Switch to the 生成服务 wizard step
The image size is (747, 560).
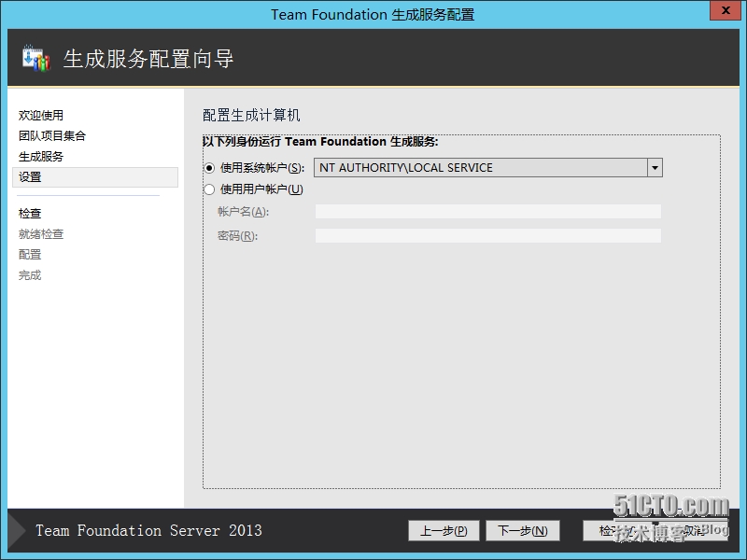tap(41, 156)
